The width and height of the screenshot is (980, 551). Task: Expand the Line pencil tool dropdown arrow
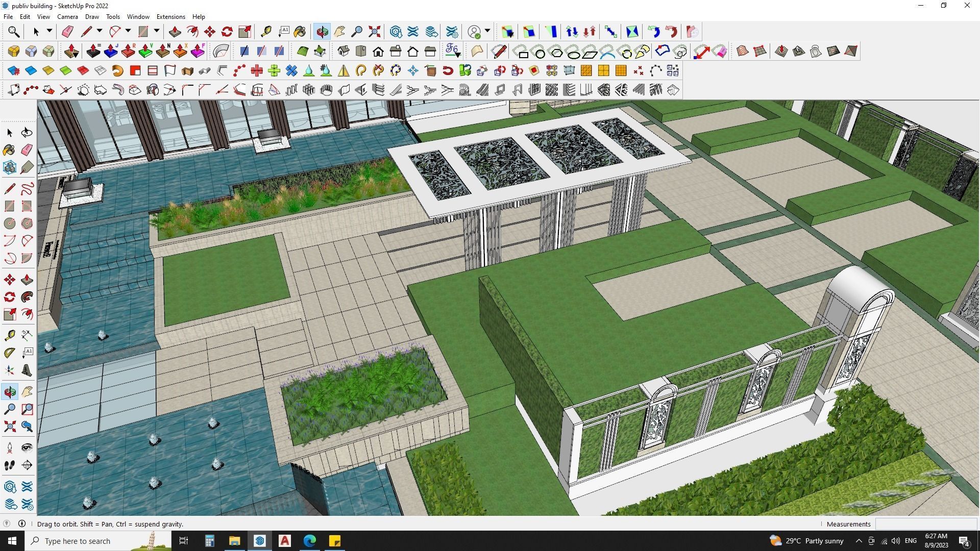point(100,32)
